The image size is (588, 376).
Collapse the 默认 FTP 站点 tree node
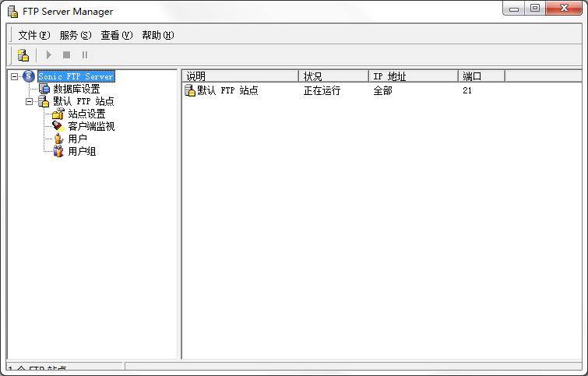tap(30, 101)
